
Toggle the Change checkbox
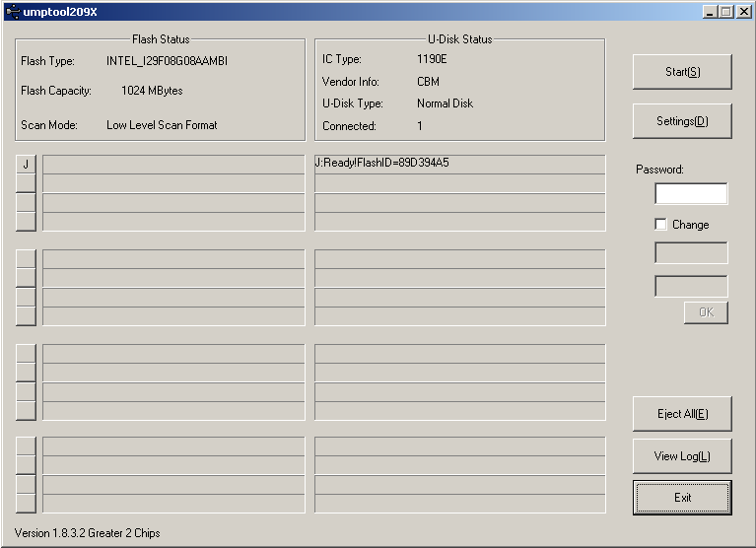tap(661, 224)
